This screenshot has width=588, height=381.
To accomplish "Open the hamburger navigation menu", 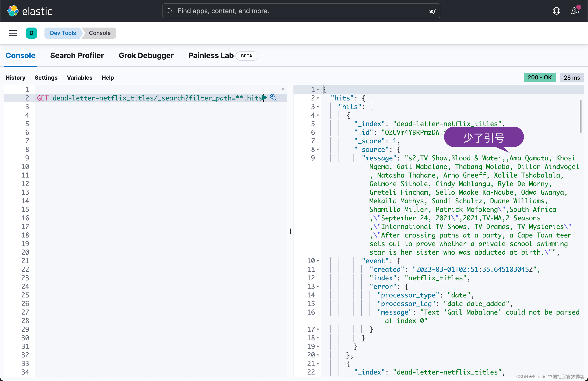I will pos(13,33).
